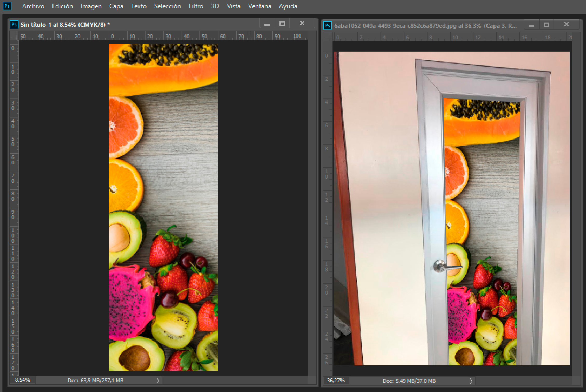Expand status bar arrow in Sin título-1

tap(158, 380)
